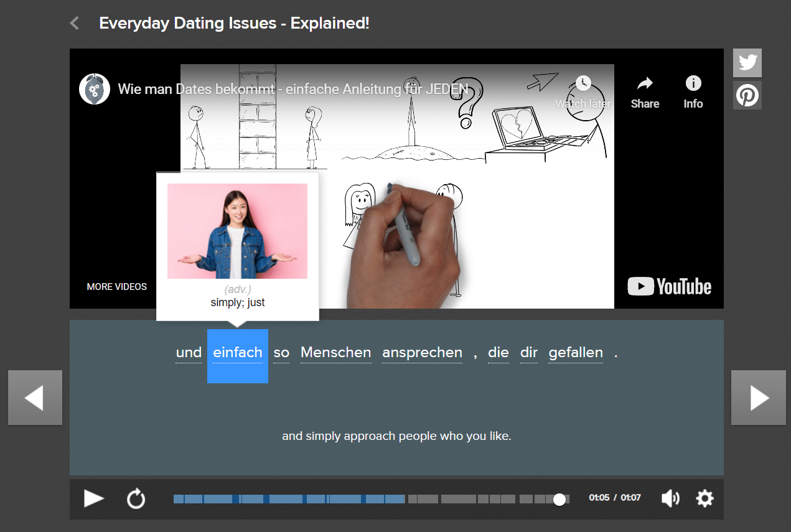Image resolution: width=791 pixels, height=532 pixels.
Task: Click the progress bar handle
Action: coord(559,499)
